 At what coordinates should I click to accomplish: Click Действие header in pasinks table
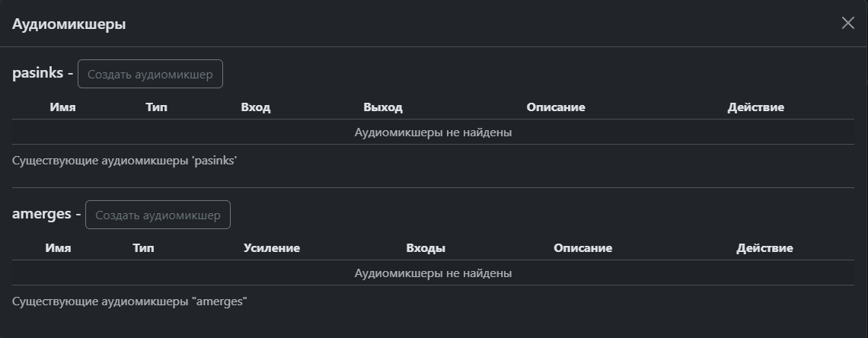coord(755,107)
